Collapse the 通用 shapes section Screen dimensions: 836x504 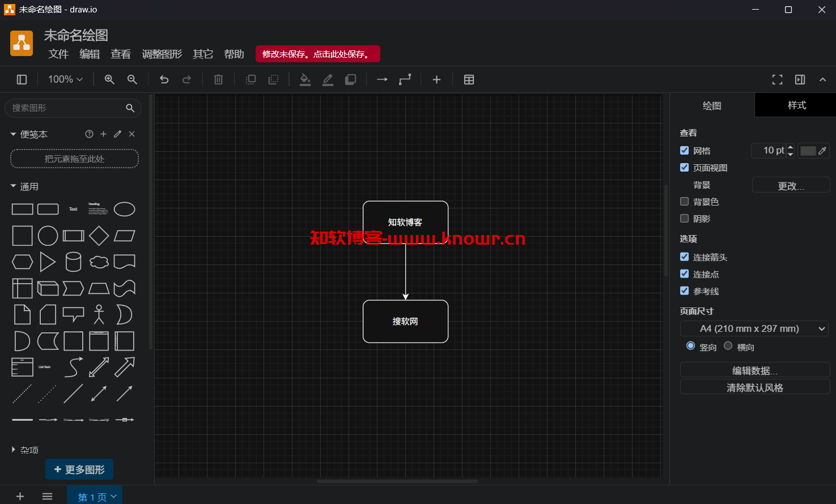[x=24, y=186]
